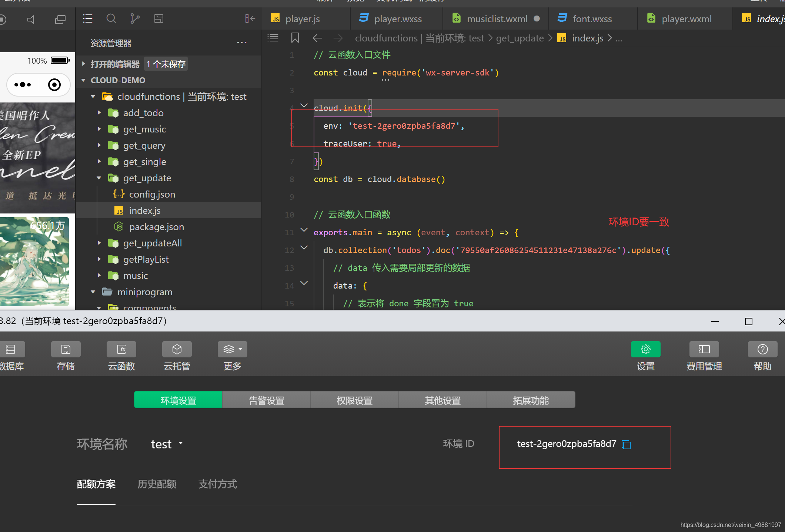Screen dimensions: 785x532
Task: Open the 帮助 help icon
Action: (x=763, y=349)
